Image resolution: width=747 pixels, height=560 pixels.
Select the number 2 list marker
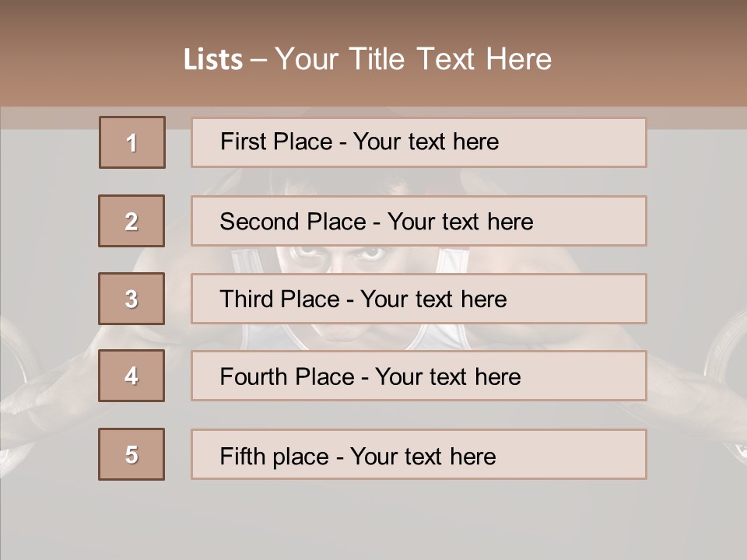(x=132, y=221)
